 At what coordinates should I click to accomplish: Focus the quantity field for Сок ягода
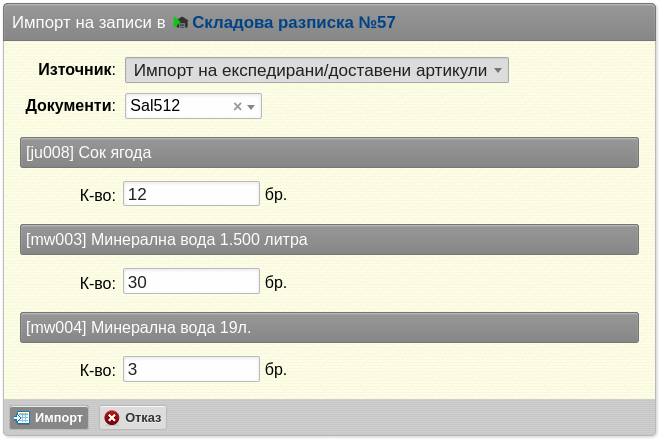pyautogui.click(x=191, y=194)
